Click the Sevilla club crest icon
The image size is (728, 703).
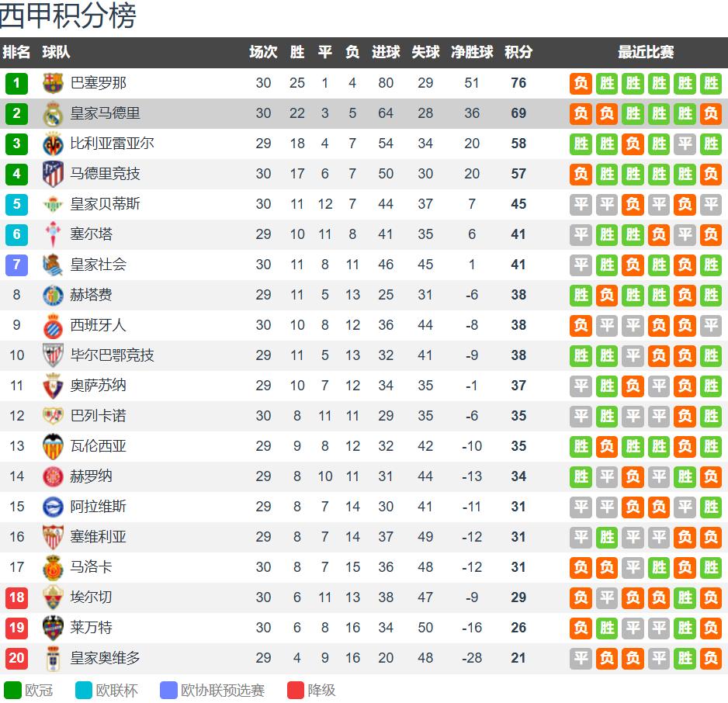[53, 537]
